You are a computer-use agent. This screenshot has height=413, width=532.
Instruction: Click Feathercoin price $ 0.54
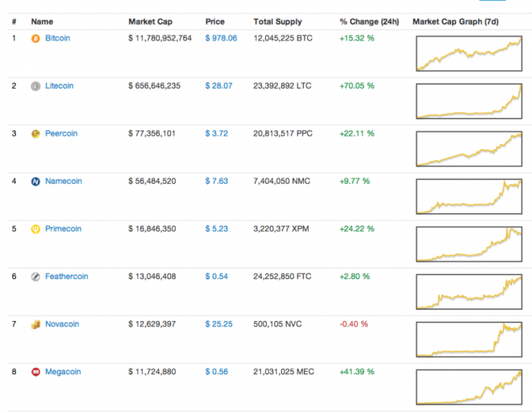pos(217,276)
